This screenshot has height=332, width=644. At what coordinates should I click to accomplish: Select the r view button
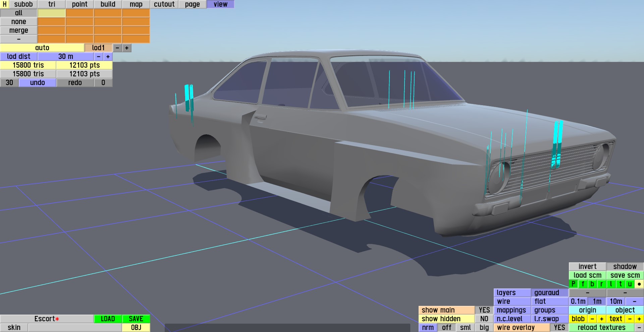(602, 284)
